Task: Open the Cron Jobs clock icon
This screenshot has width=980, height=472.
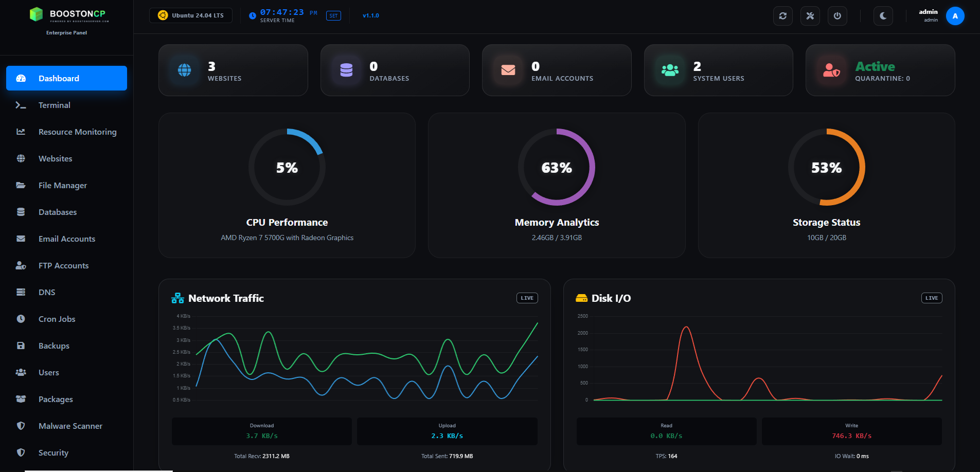Action: (x=21, y=319)
